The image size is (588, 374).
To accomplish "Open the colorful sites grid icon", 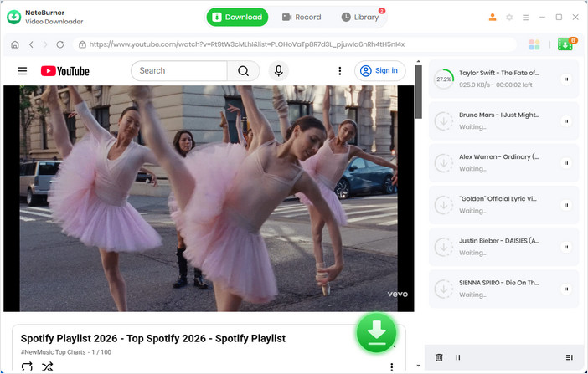I will (534, 44).
